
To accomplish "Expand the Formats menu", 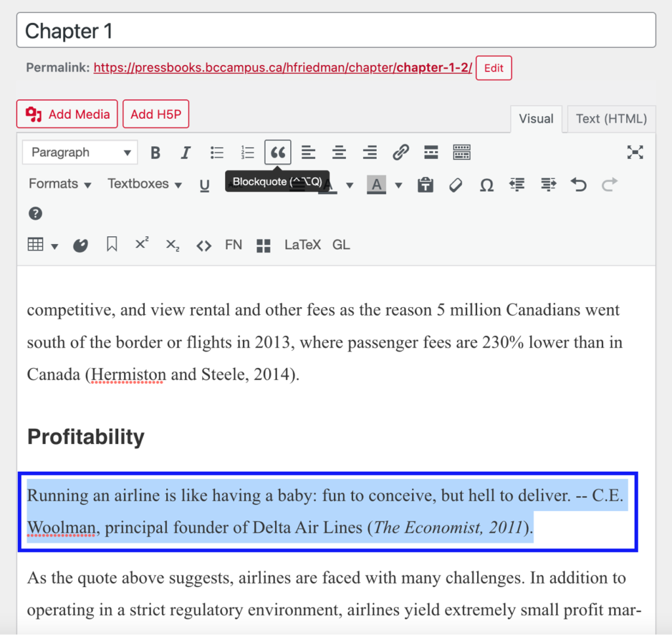I will (60, 184).
